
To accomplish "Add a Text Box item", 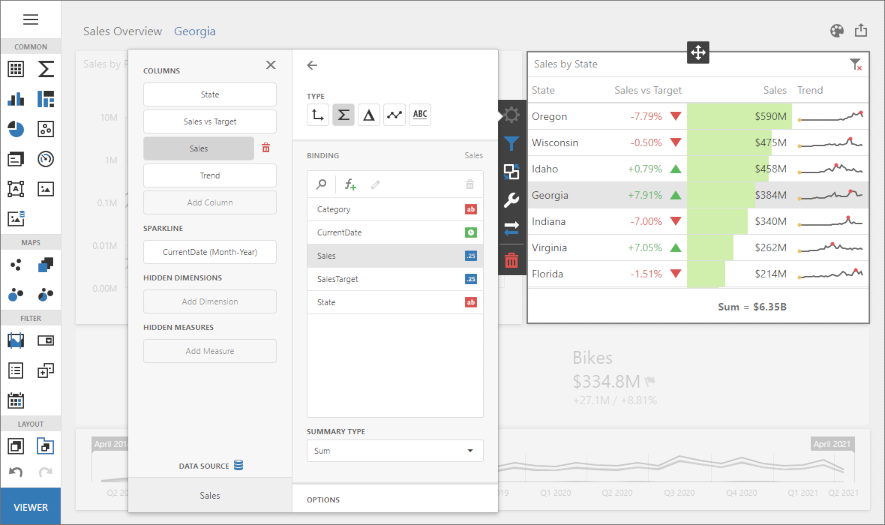I will pyautogui.click(x=16, y=189).
